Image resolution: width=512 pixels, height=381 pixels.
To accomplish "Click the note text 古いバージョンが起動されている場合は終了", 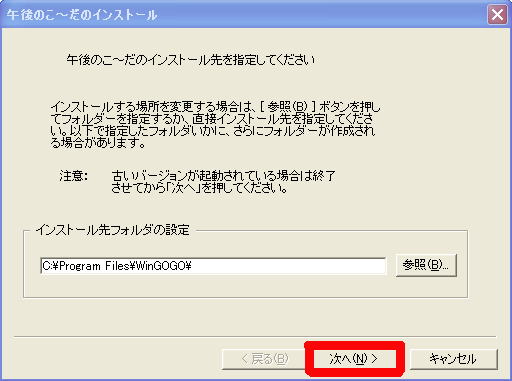I will click(x=223, y=176).
